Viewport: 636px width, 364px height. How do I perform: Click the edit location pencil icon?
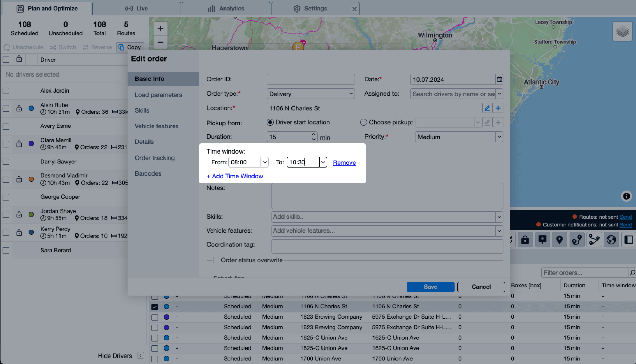click(x=487, y=108)
